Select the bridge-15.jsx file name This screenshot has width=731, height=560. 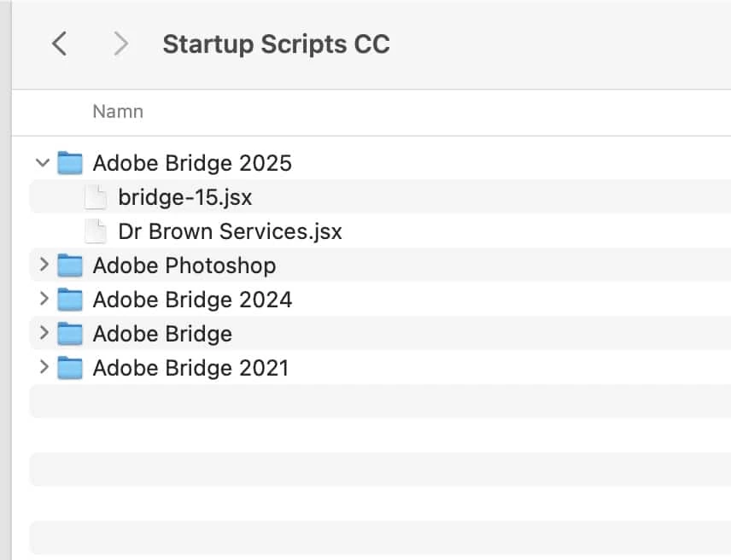click(x=185, y=197)
